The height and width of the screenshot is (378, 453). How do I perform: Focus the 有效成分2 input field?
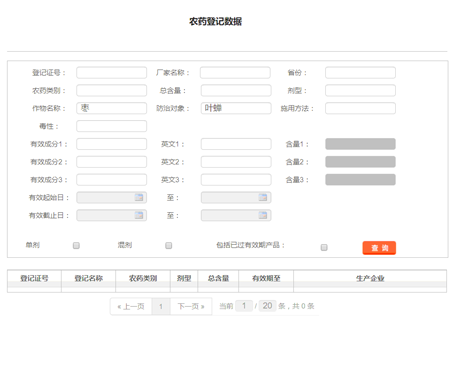112,162
